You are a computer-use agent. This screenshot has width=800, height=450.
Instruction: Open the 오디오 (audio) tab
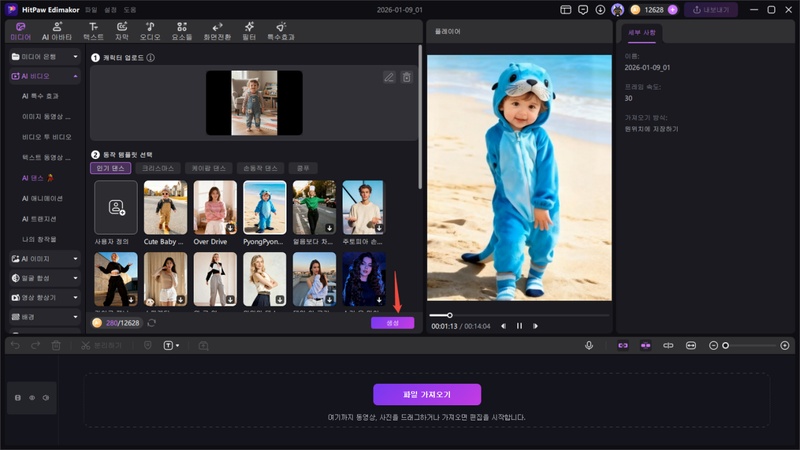(x=150, y=31)
